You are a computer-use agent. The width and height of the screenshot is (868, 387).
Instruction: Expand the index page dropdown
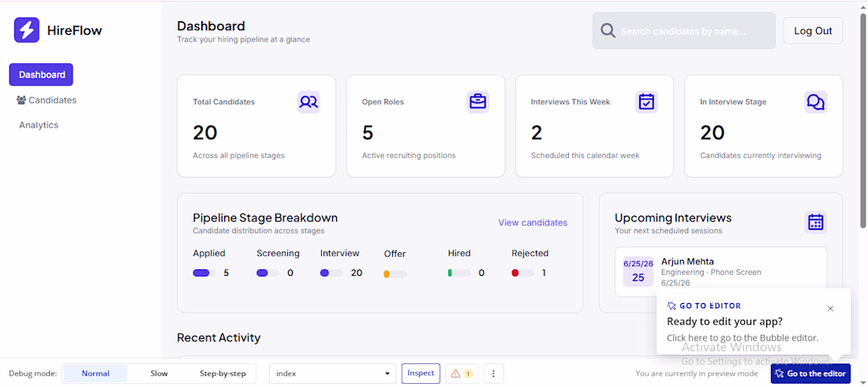[x=333, y=374]
